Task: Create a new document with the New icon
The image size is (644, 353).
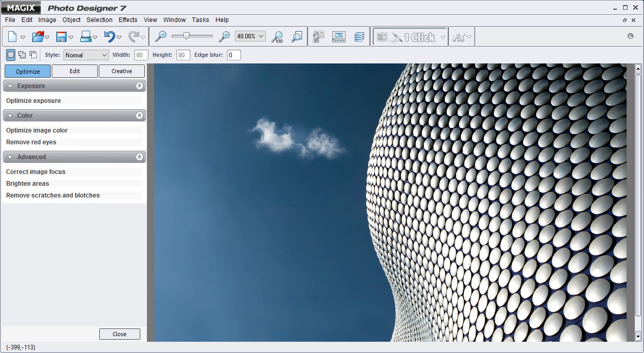Action: click(12, 37)
